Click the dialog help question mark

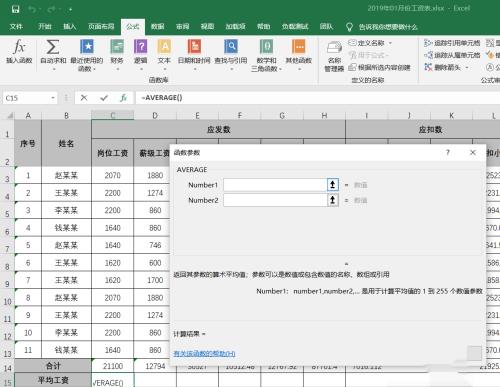[x=448, y=152]
